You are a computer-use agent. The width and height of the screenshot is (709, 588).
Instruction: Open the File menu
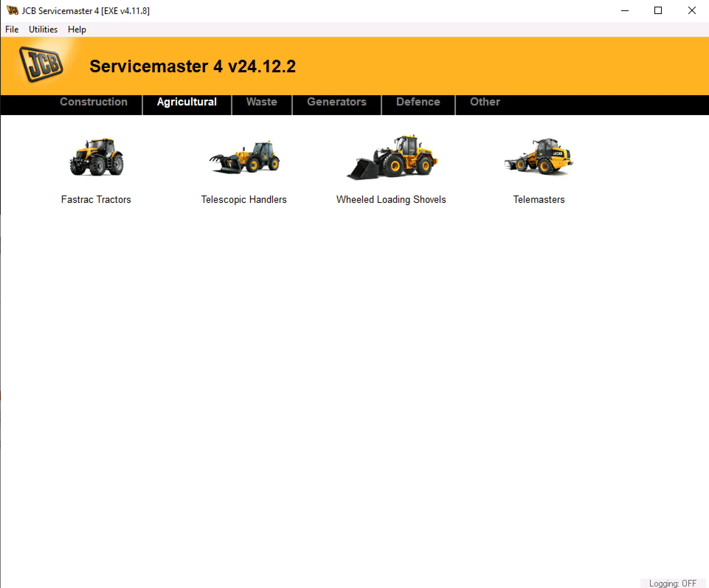click(x=12, y=30)
